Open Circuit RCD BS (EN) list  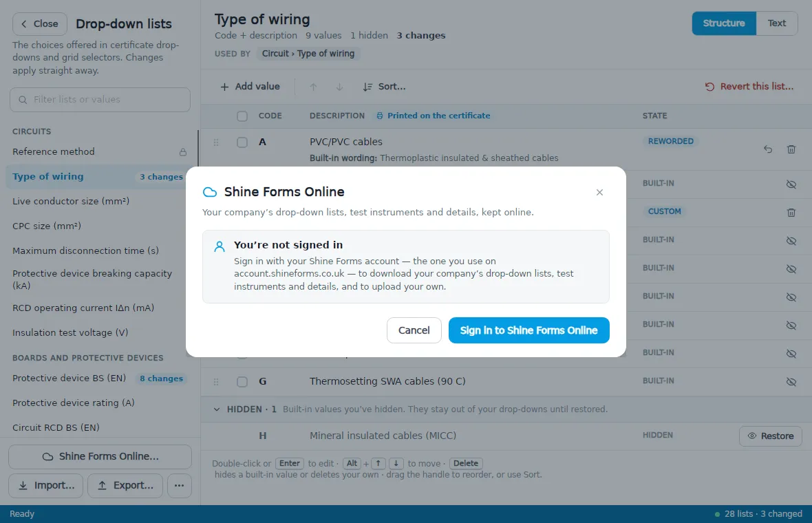(x=99, y=428)
